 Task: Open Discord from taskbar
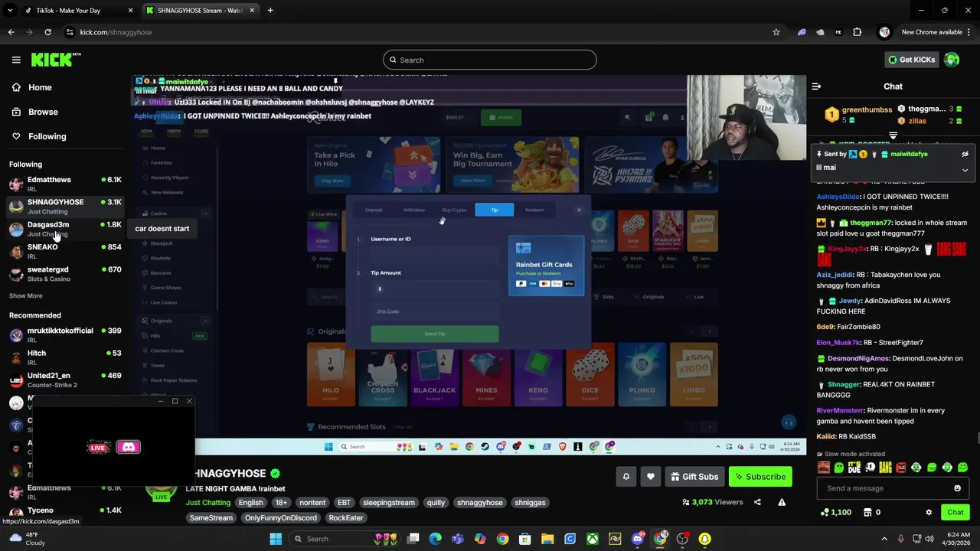tap(637, 539)
